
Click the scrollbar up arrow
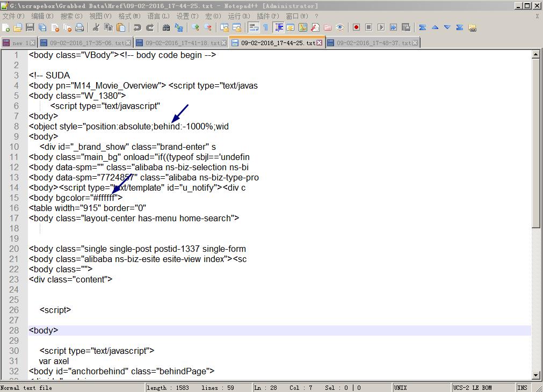click(535, 54)
